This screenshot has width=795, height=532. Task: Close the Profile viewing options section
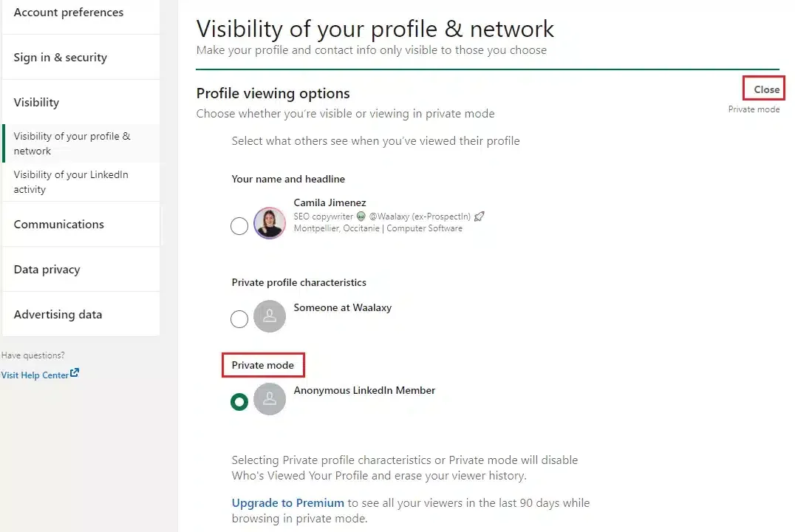(x=766, y=89)
